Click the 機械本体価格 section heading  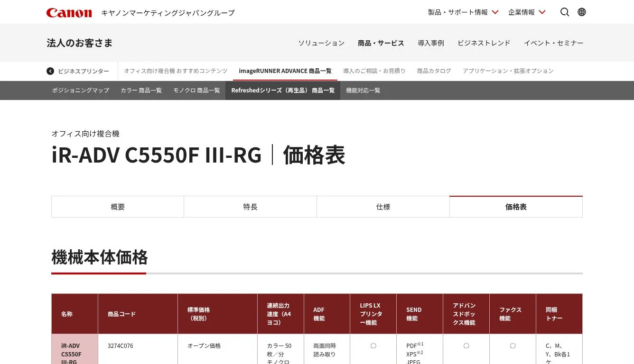[x=100, y=257]
